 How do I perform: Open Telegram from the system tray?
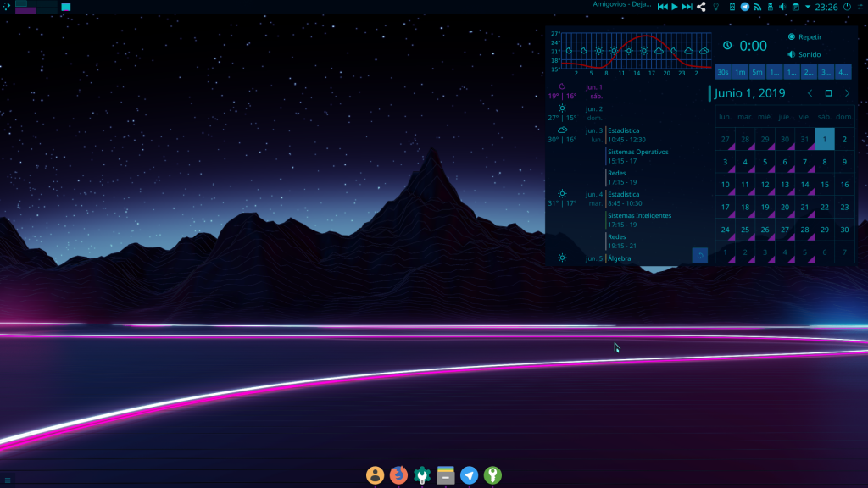click(745, 7)
